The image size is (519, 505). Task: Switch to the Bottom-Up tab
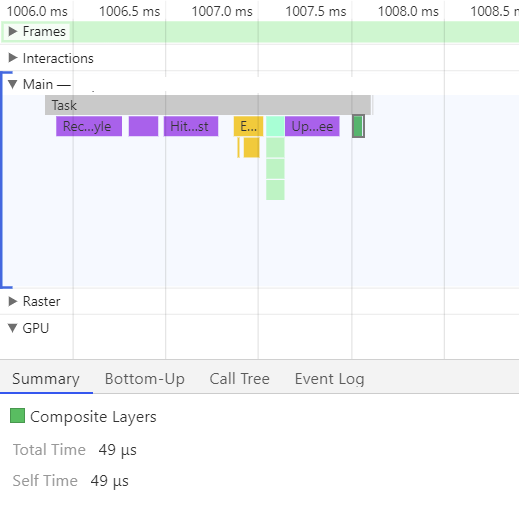click(145, 379)
